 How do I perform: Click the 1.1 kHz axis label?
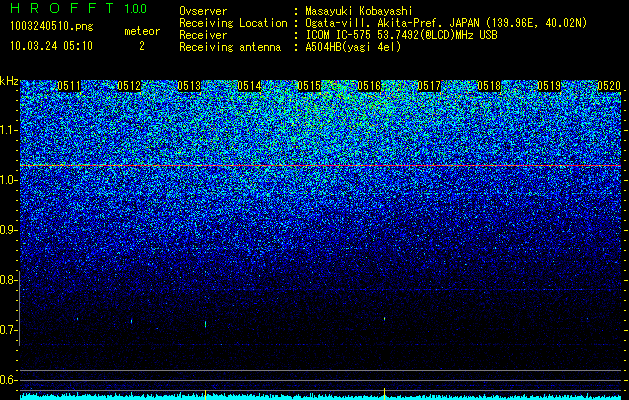point(7,130)
